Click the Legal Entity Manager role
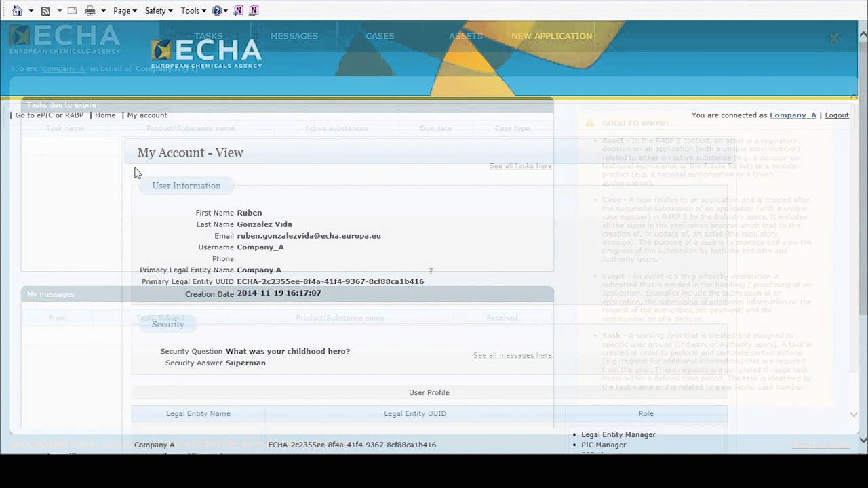The image size is (868, 488). 618,434
